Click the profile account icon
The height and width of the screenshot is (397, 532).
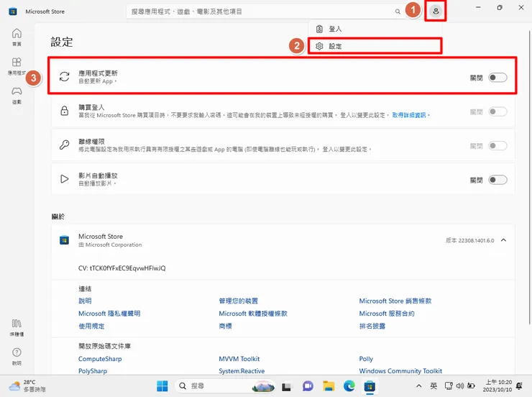pos(436,12)
